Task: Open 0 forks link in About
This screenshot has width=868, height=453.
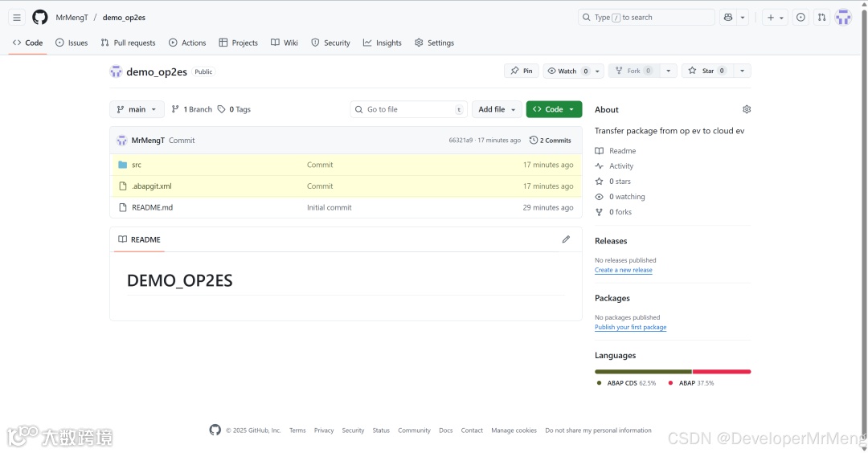Action: [x=613, y=212]
